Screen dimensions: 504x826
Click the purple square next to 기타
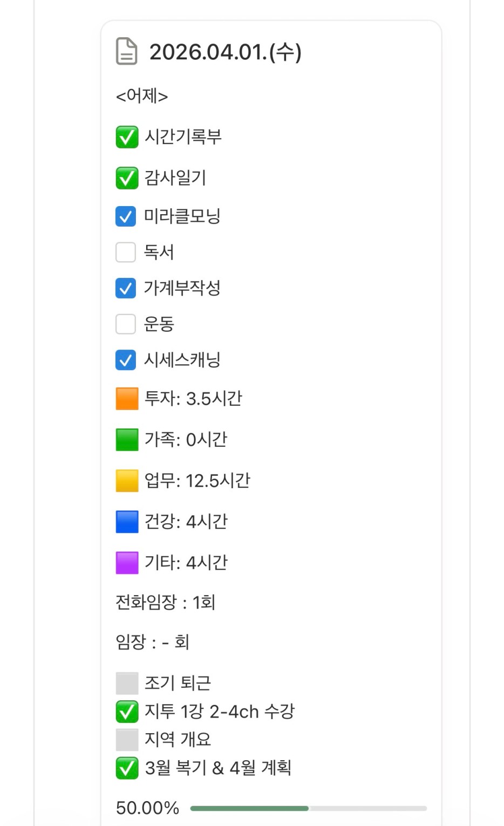click(x=127, y=563)
